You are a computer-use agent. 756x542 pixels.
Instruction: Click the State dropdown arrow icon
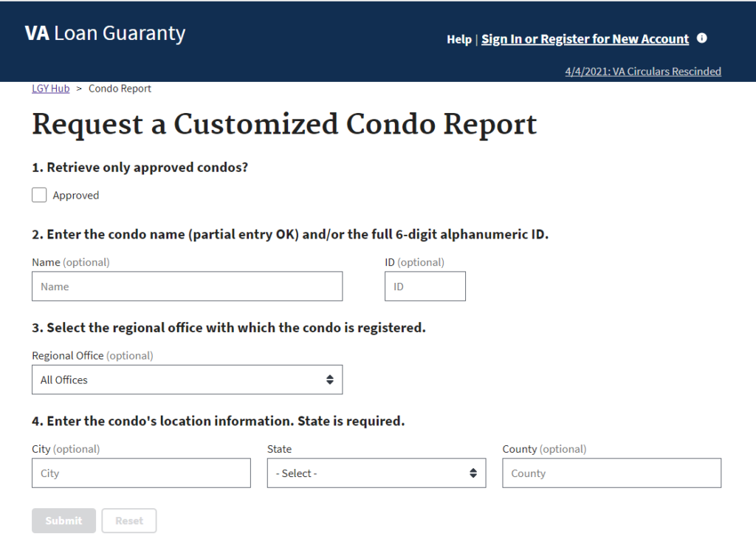click(x=473, y=473)
